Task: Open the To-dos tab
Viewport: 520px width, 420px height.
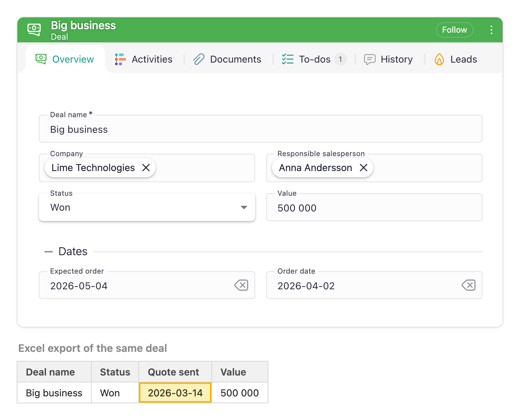Action: (x=314, y=59)
